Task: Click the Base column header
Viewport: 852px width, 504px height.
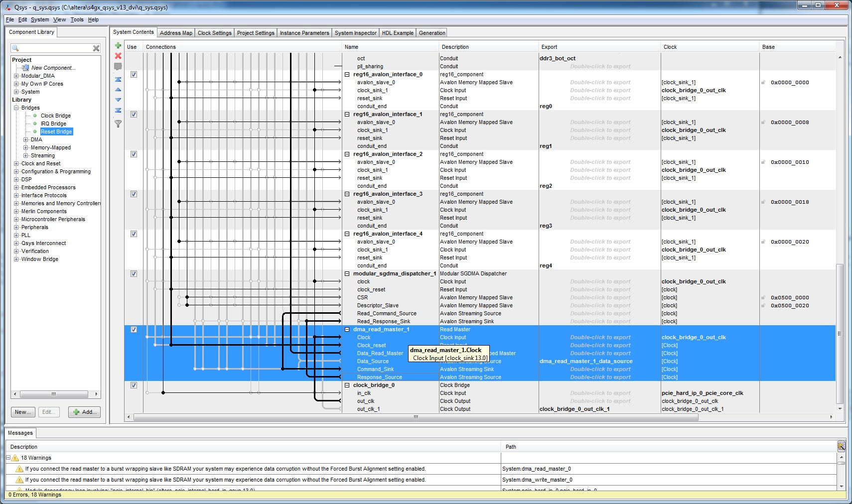Action: tap(797, 47)
